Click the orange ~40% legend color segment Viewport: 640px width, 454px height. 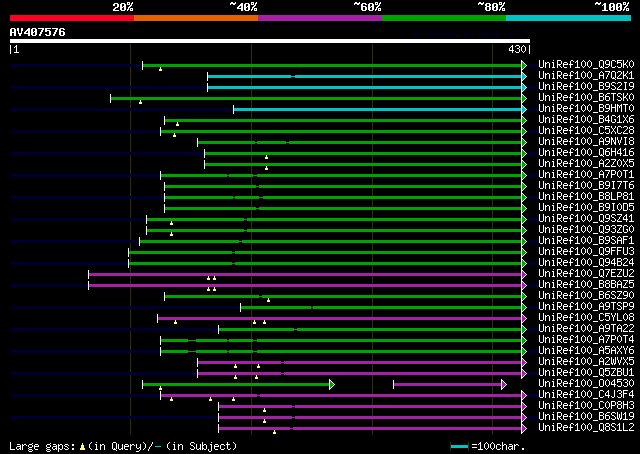(196, 18)
